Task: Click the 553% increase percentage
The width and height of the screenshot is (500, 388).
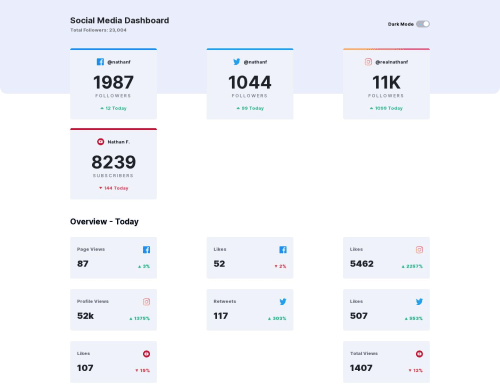Action: click(414, 318)
